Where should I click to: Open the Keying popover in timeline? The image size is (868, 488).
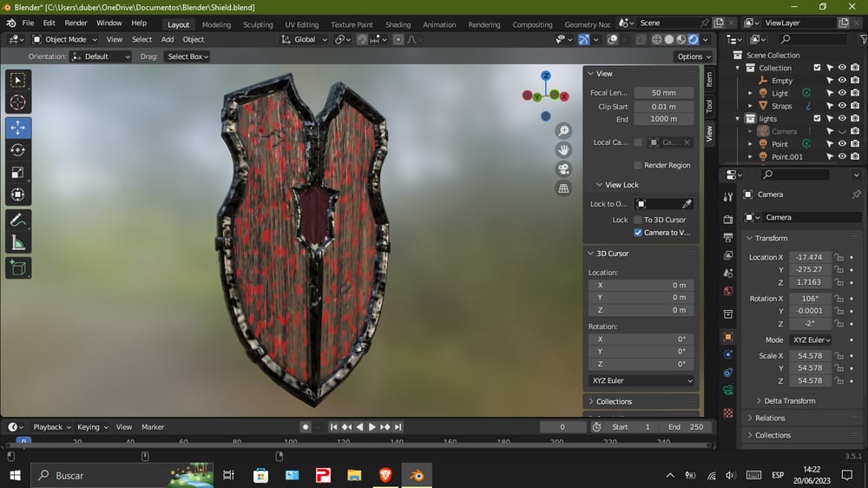(93, 427)
